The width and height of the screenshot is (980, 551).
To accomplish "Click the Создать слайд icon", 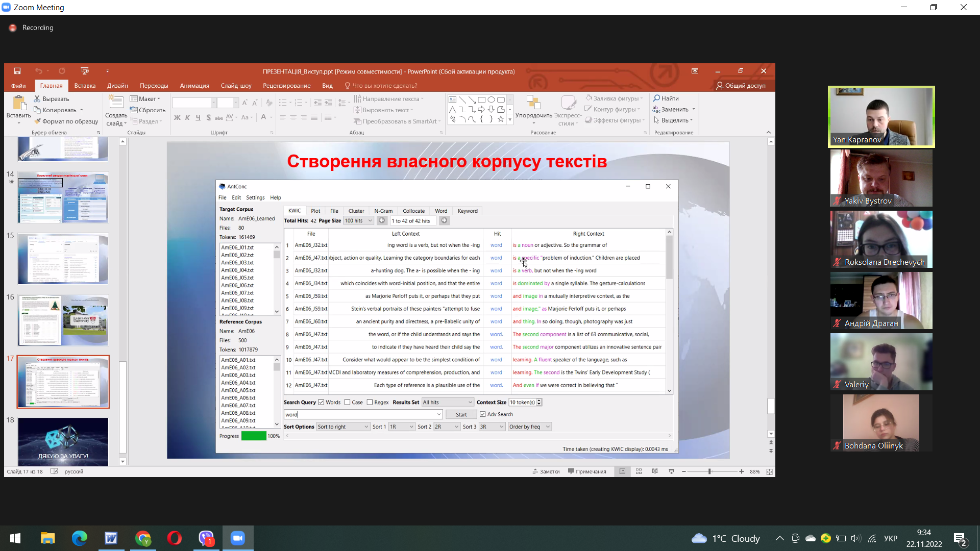I will pos(116,111).
